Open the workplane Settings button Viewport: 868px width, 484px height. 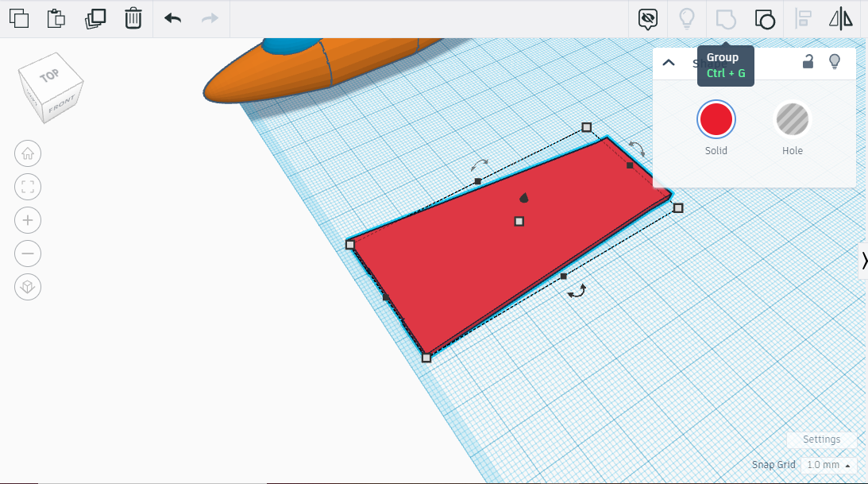[821, 439]
